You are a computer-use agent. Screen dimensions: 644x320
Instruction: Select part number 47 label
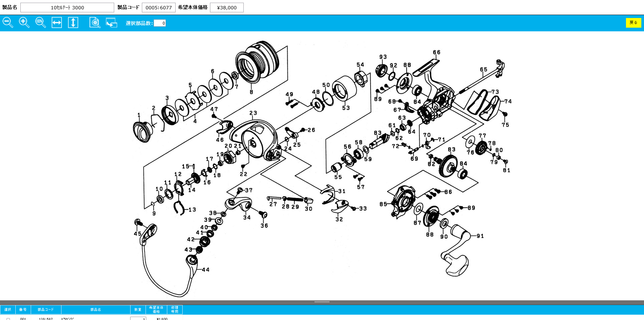(214, 109)
